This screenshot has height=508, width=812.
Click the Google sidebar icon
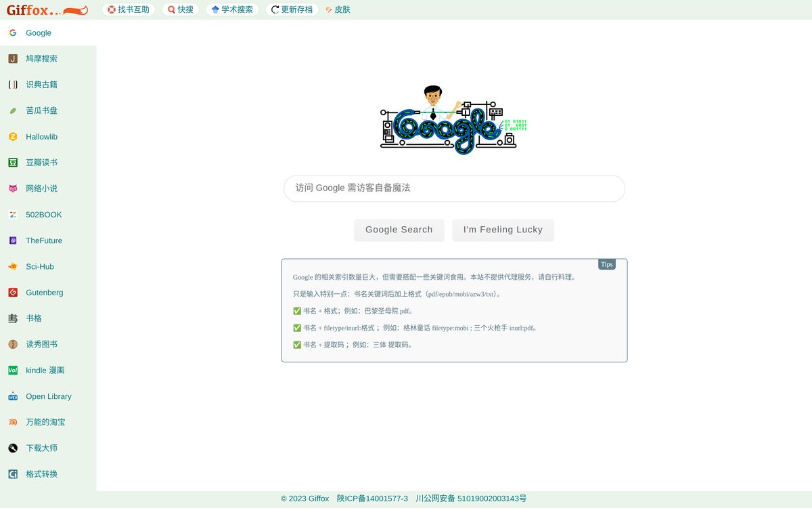click(13, 33)
